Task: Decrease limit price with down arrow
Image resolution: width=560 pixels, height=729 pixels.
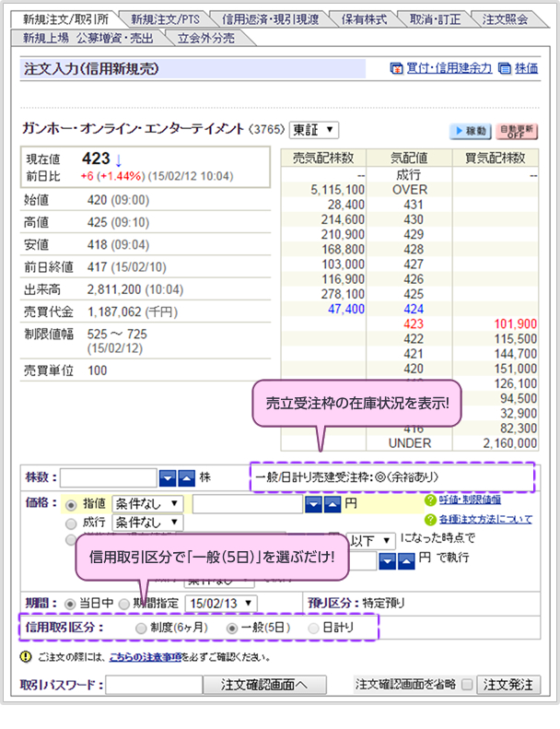Action: 314,504
